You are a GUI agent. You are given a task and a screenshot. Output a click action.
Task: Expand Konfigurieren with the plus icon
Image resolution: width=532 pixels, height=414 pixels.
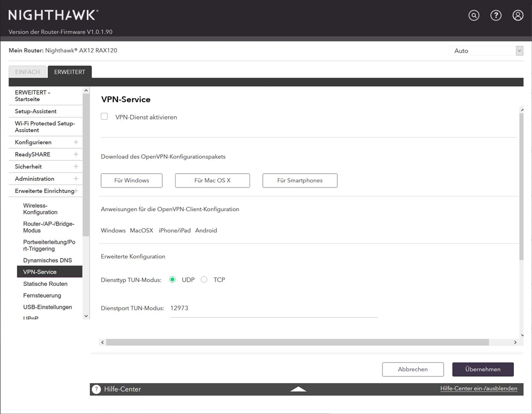pos(76,142)
